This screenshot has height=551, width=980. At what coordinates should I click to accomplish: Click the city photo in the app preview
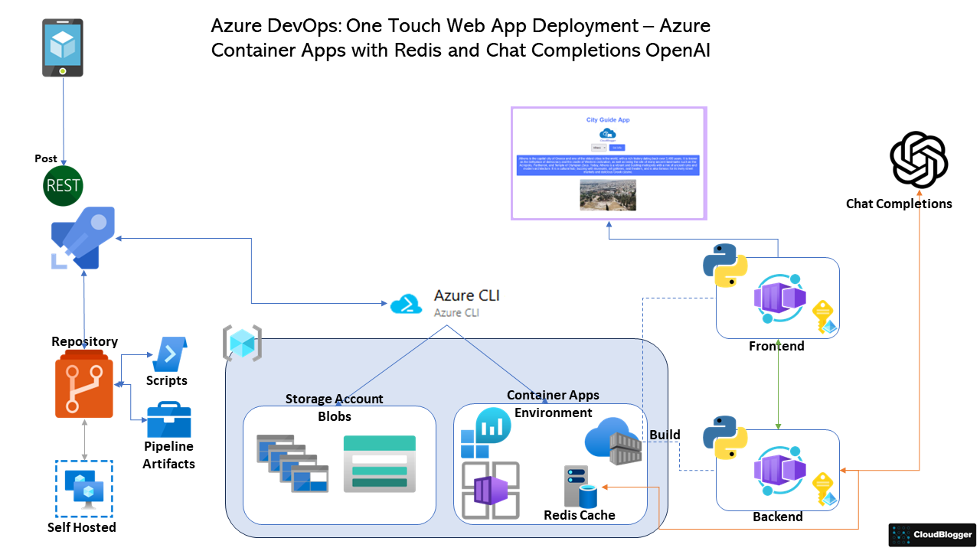tap(609, 195)
